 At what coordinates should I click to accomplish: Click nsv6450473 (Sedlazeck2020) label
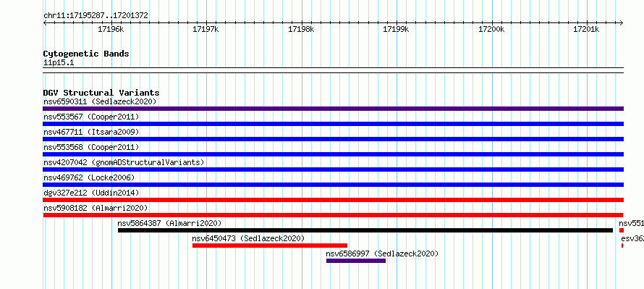[x=248, y=238]
